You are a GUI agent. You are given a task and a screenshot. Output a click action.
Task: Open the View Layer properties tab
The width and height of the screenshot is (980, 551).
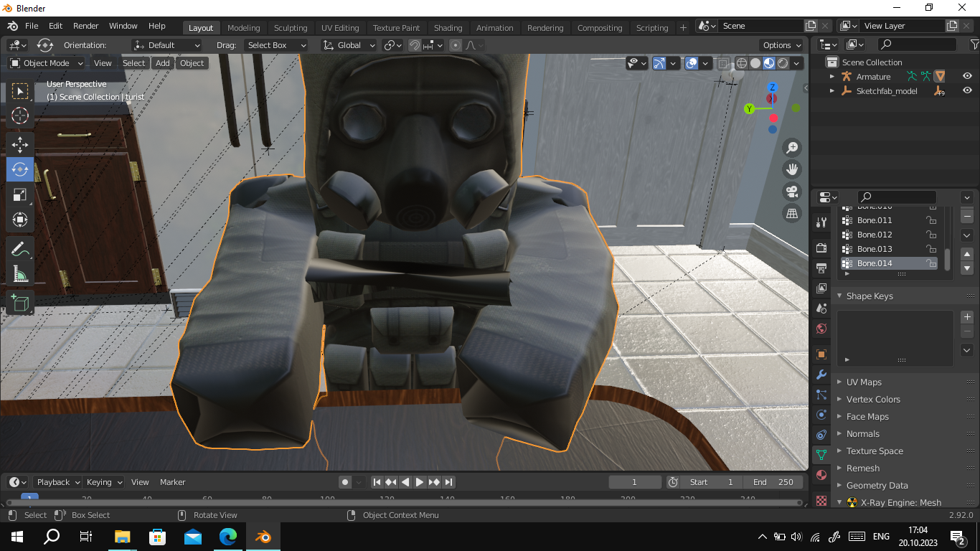coord(821,288)
